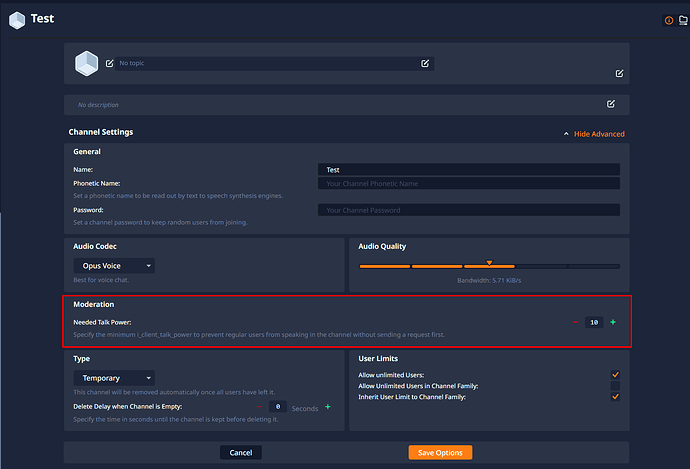Click edit icon left of topic field

[x=110, y=63]
